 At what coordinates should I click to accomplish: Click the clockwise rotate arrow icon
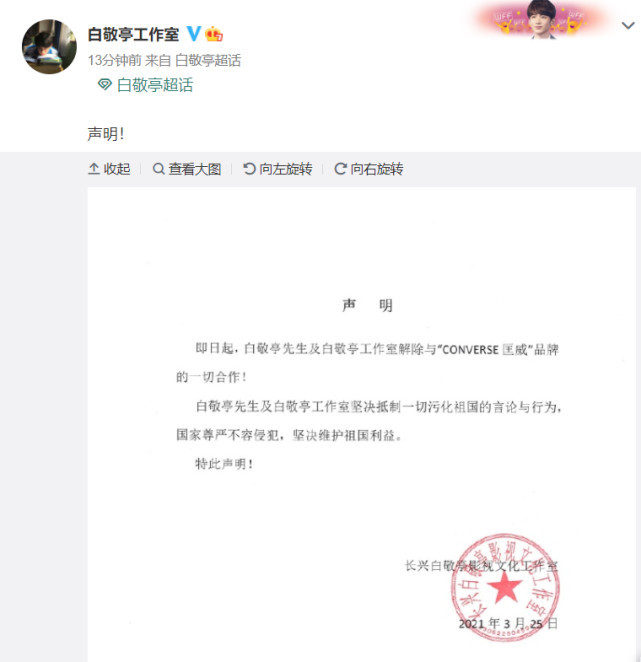pyautogui.click(x=340, y=169)
